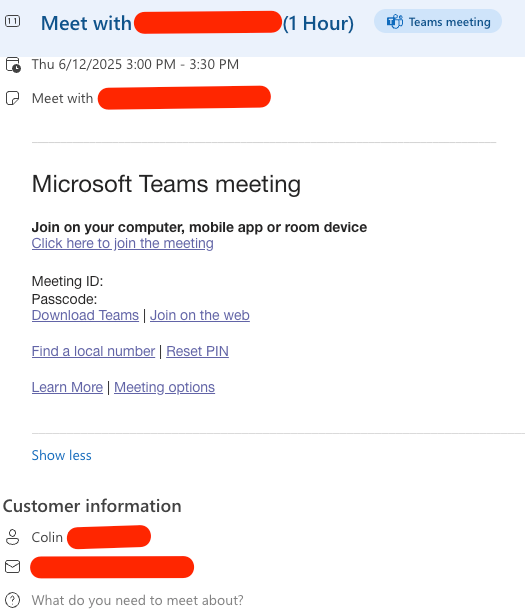Click the booking type icon beside title
525x614 pixels.
coord(12,21)
